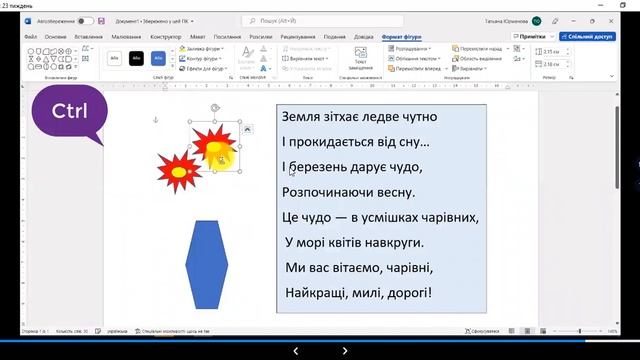This screenshot has height=360, width=640.
Task: Open the Обтікання текстом dropdown
Action: pyautogui.click(x=414, y=59)
